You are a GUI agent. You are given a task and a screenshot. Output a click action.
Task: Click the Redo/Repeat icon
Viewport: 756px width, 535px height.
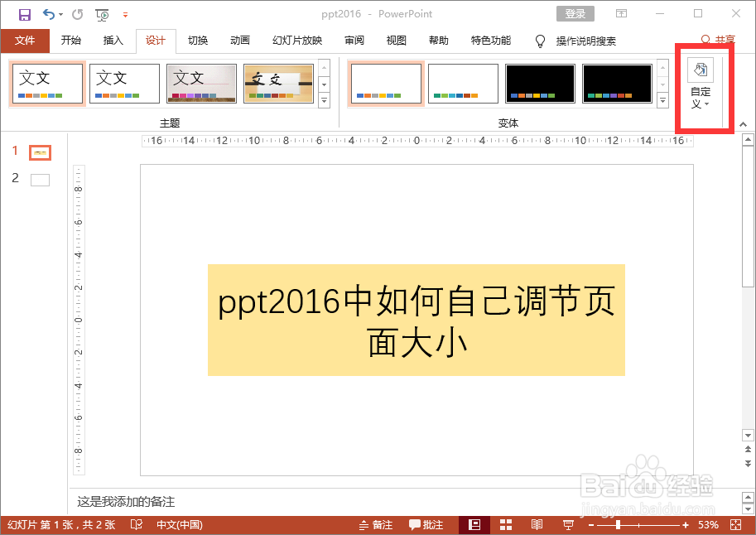click(77, 14)
